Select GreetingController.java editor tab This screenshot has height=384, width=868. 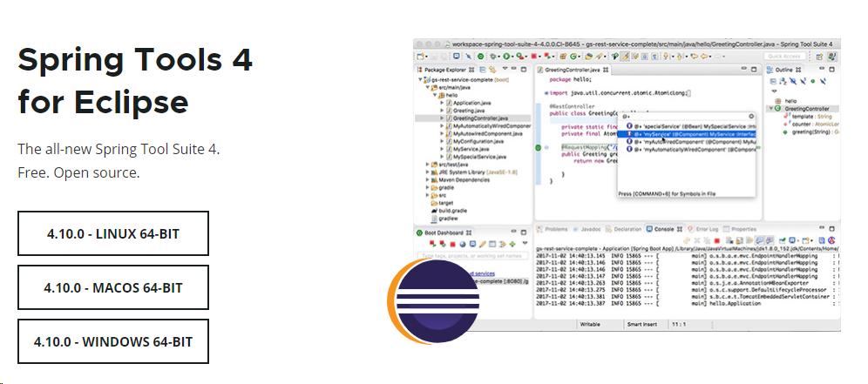pyautogui.click(x=573, y=70)
